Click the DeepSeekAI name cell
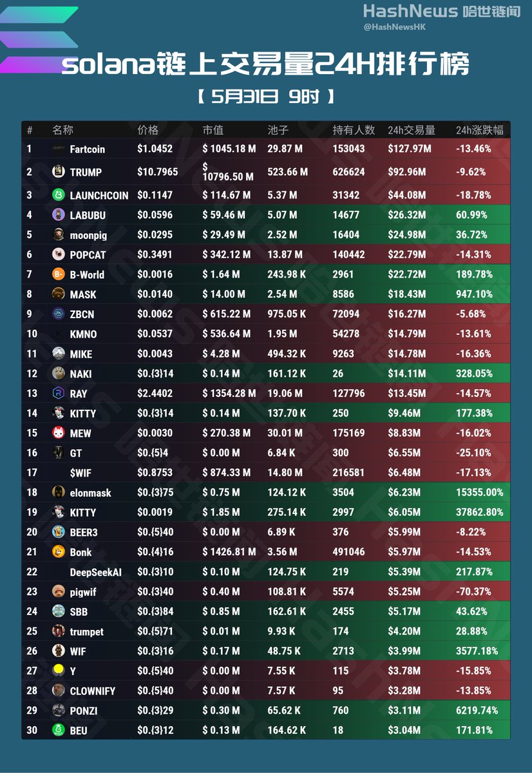The image size is (532, 773). [x=95, y=572]
